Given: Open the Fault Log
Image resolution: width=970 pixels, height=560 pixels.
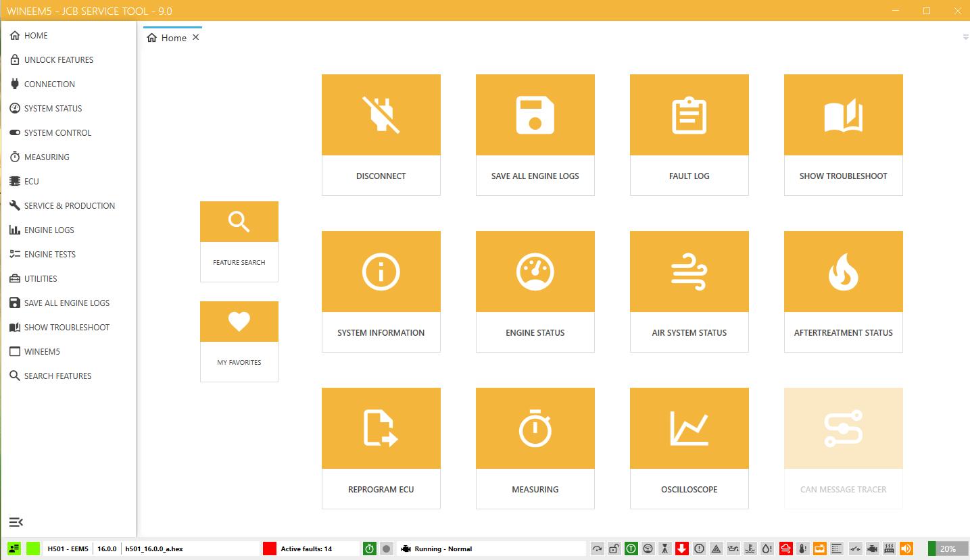Looking at the screenshot, I should click(689, 134).
